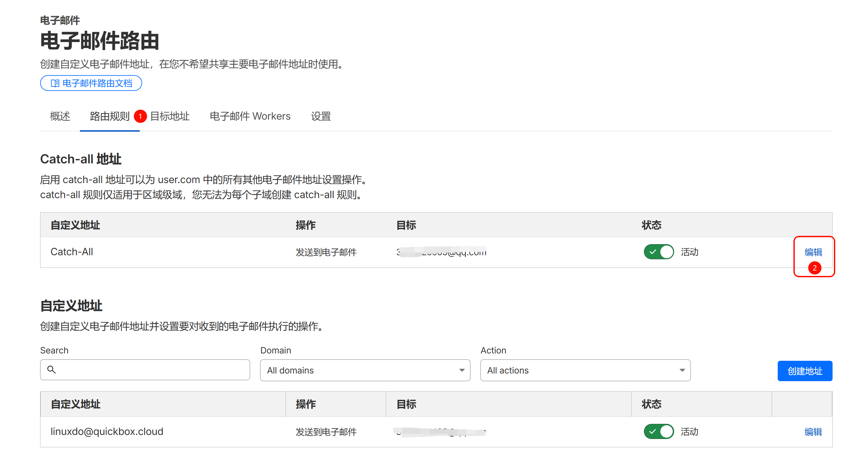Click checkmark on Catch-All status switch
This screenshot has width=868, height=468.
pyautogui.click(x=653, y=252)
